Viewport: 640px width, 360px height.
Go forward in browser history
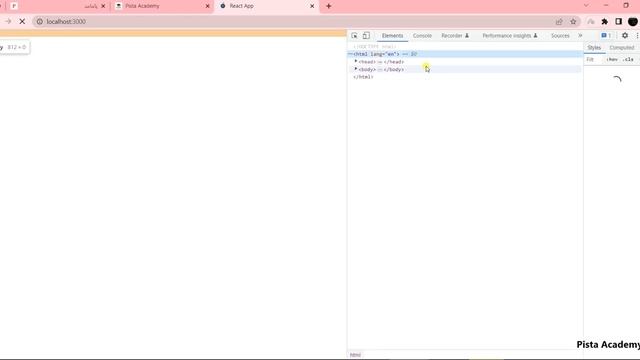(8, 21)
